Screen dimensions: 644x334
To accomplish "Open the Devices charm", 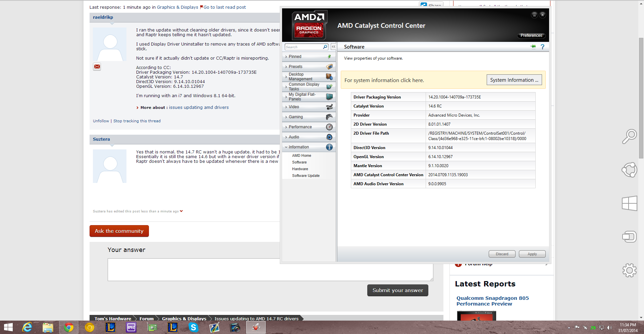I will (629, 237).
